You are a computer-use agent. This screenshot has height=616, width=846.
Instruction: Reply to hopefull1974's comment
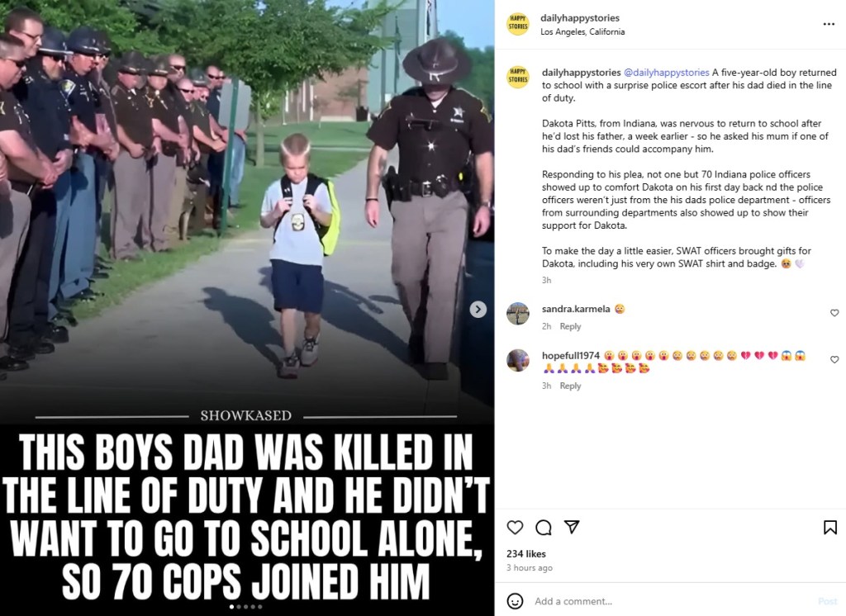(x=570, y=386)
